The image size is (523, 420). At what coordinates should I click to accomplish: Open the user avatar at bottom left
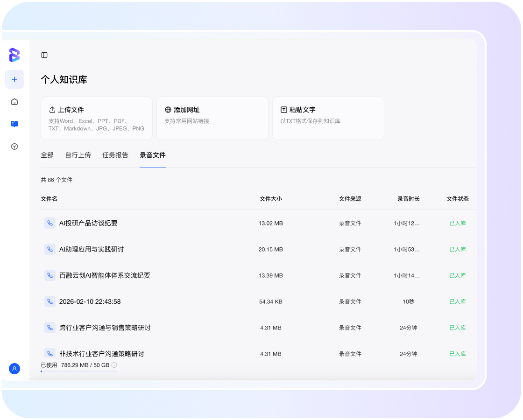pyautogui.click(x=14, y=369)
